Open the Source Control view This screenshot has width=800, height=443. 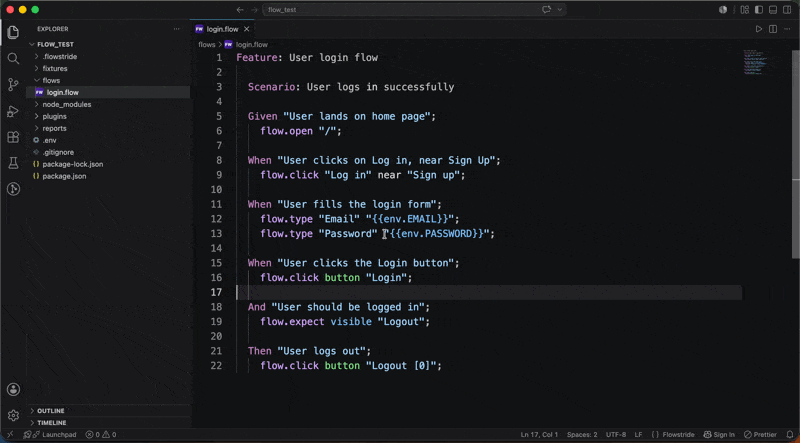point(13,84)
